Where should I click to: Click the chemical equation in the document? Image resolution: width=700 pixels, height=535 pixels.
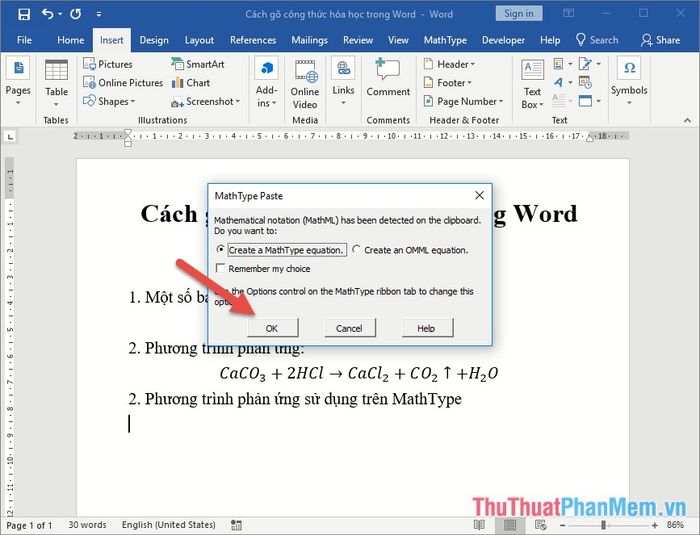click(x=358, y=373)
